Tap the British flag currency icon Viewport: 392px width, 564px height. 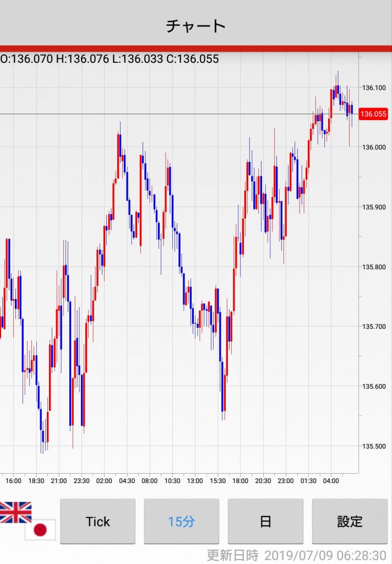point(15,512)
